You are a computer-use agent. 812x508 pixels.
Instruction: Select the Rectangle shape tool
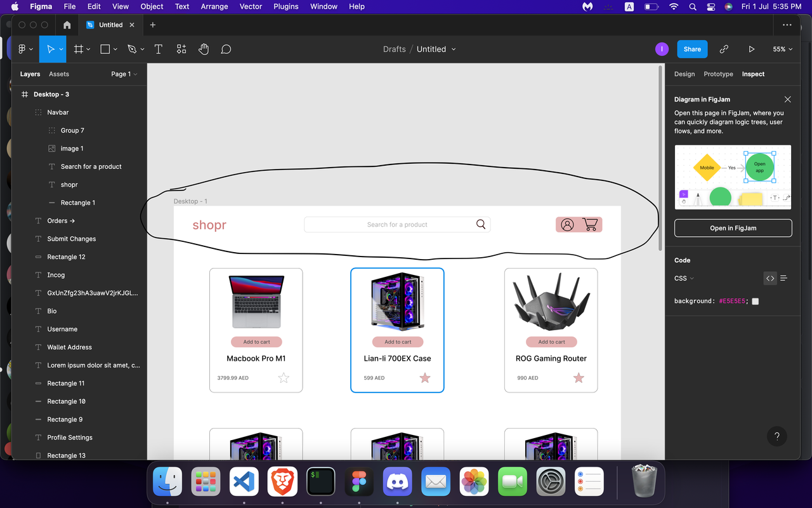tap(105, 49)
